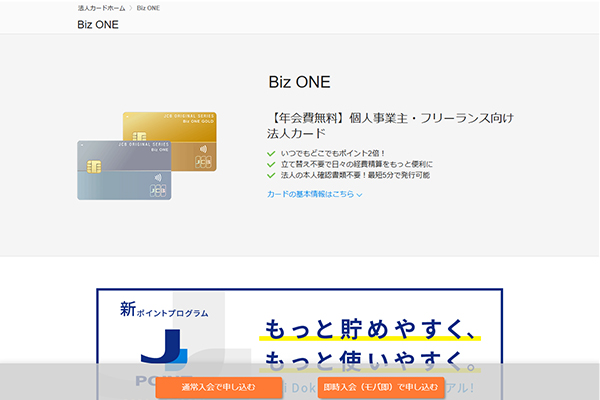The width and height of the screenshot is (600, 400).
Task: Click the Biz ONE breadcrumb item
Action: coord(148,8)
